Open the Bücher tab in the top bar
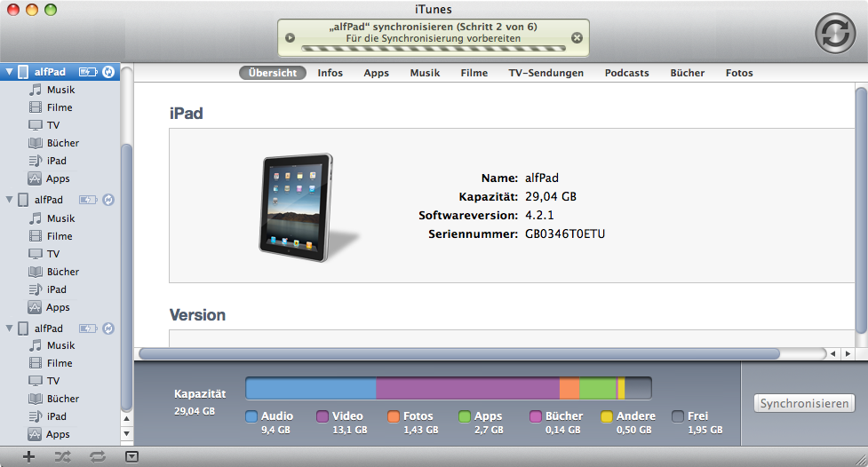 [687, 73]
